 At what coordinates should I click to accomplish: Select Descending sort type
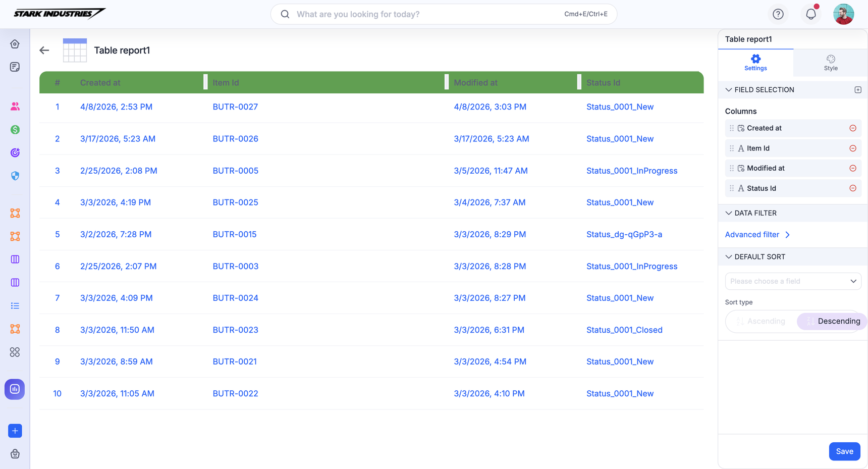point(833,321)
